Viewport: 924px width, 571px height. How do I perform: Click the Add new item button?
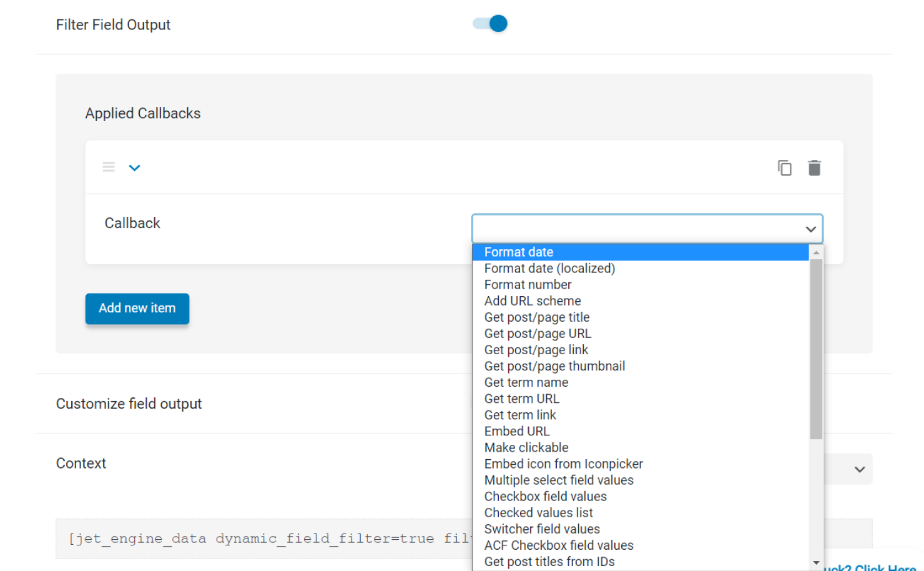tap(137, 309)
